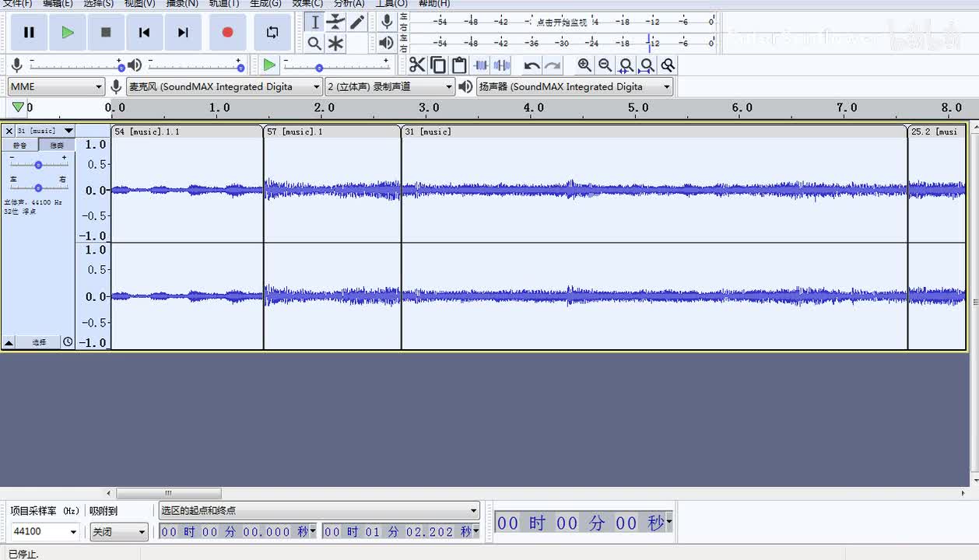Image resolution: width=979 pixels, height=560 pixels.
Task: Open the 麦克风 recording device dropdown
Action: [224, 86]
